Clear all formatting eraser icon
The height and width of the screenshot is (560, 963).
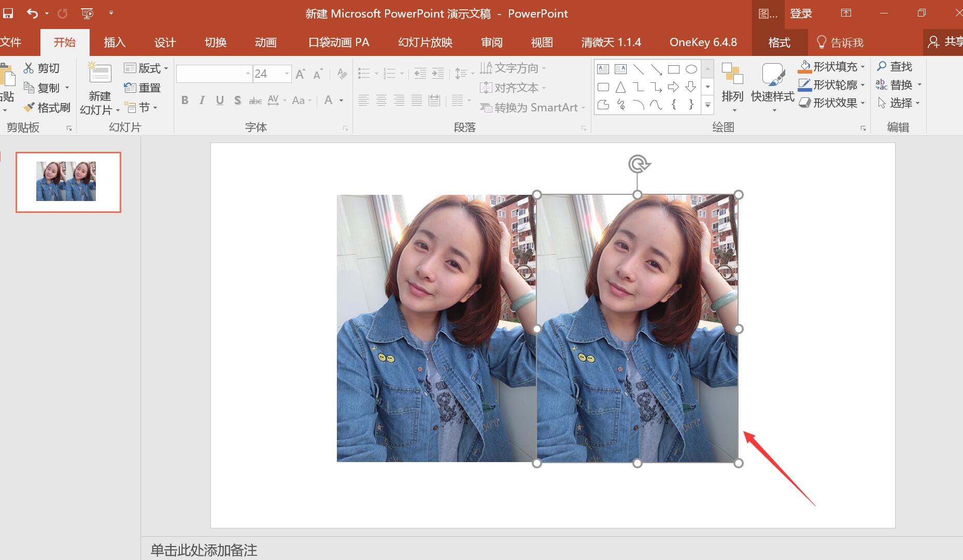(342, 74)
